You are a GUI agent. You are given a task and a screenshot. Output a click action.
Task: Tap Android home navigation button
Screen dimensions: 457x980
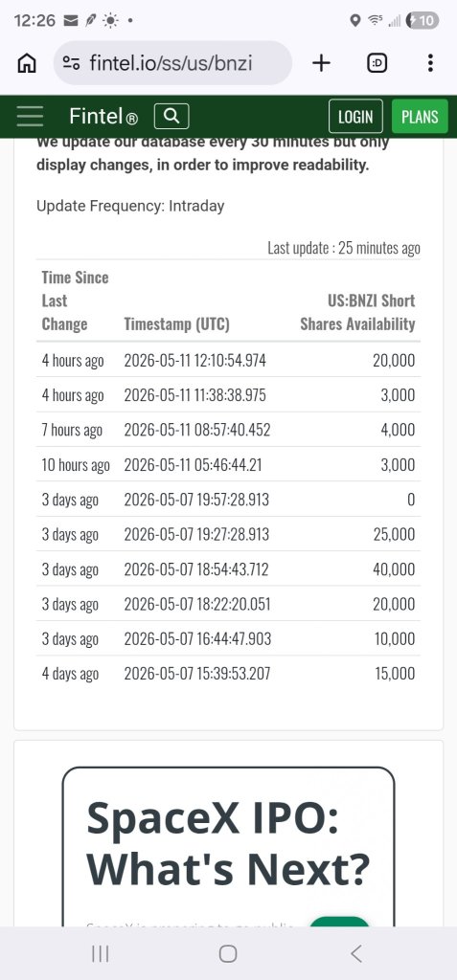(x=228, y=953)
